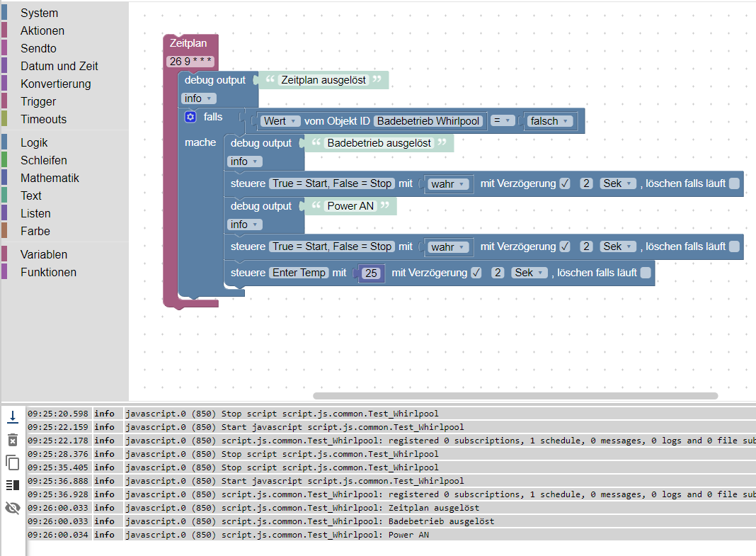Select the 09:25:36.888 Start javascript log entry

tap(391, 481)
